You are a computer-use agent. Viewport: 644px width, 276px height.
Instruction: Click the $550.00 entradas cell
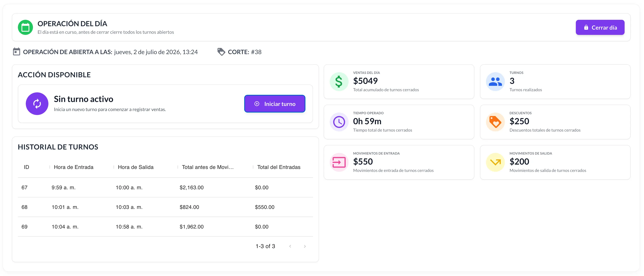pos(265,207)
